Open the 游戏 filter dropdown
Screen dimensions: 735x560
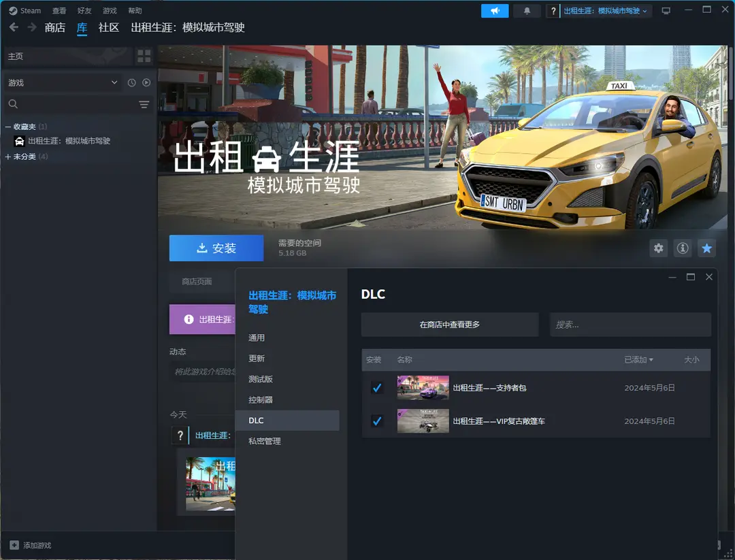[x=63, y=82]
